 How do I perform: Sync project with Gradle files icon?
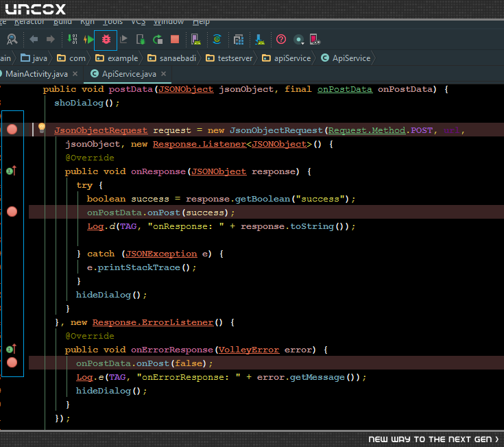pos(217,39)
